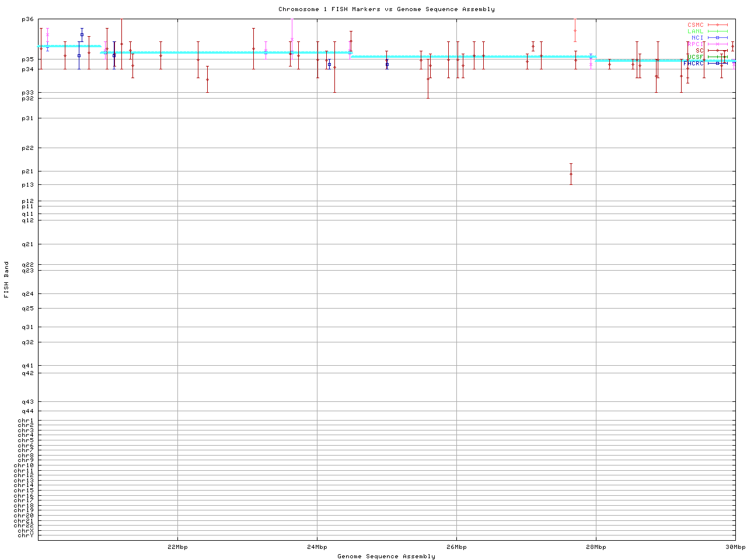
Task: Select the 22Mbp x-axis tick label
Action: click(177, 547)
